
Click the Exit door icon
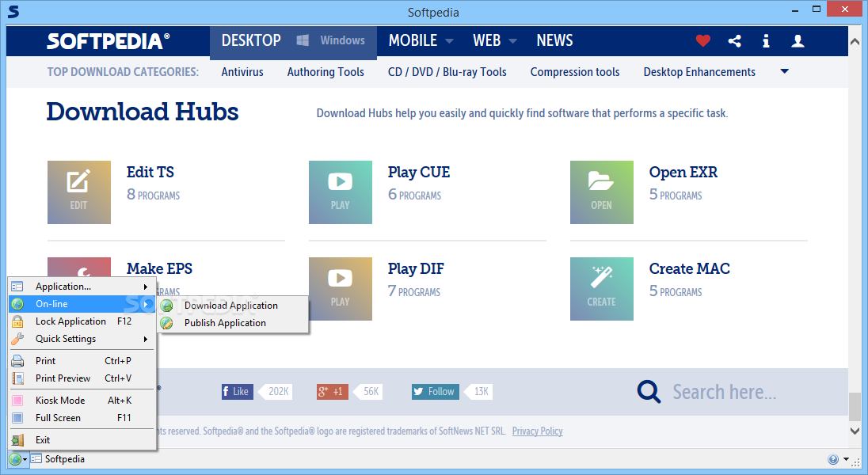coord(17,440)
